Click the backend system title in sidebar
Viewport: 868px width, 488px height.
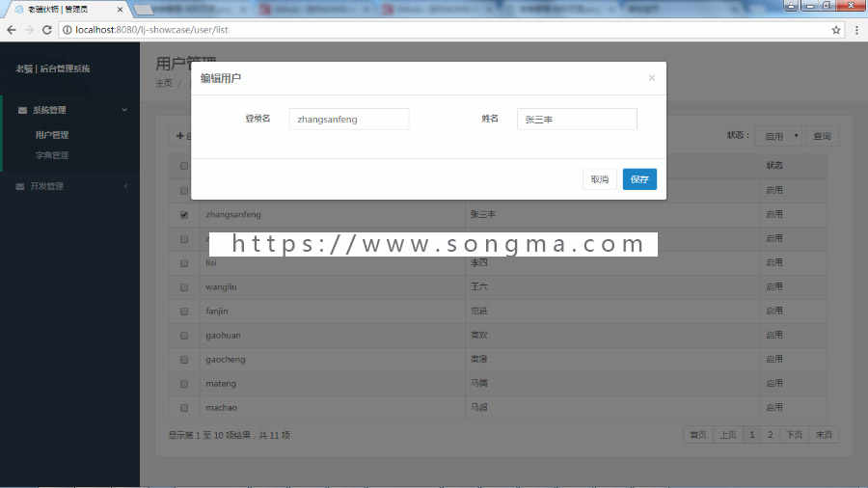(x=53, y=68)
